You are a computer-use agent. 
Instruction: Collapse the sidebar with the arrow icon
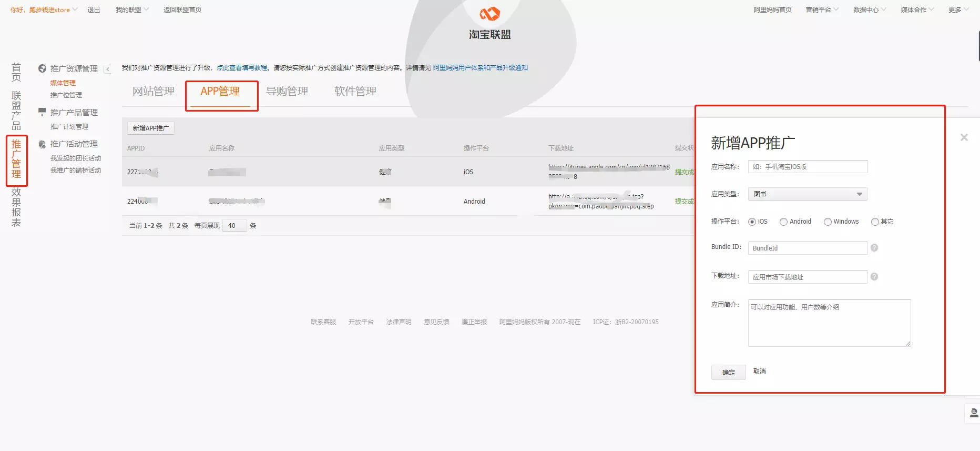(x=107, y=69)
